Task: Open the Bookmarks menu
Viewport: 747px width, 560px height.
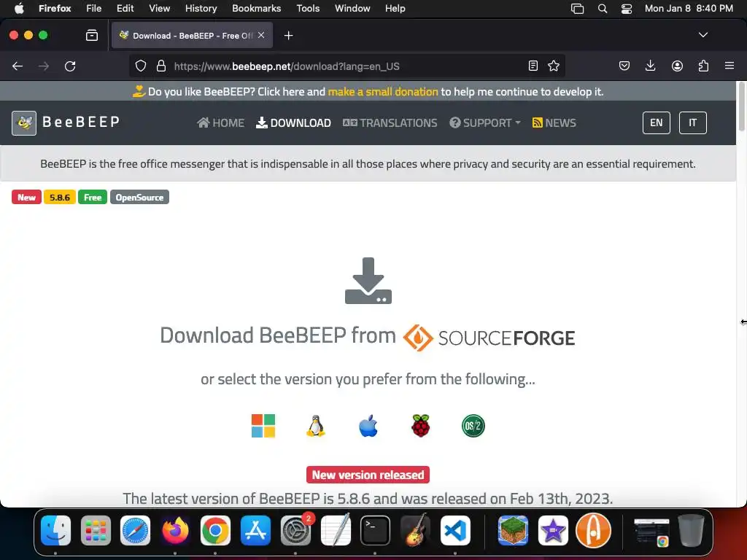Action: point(256,9)
